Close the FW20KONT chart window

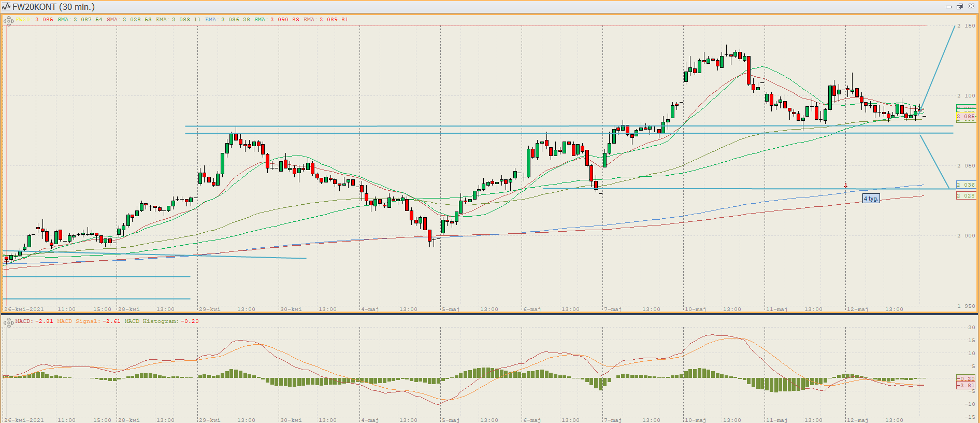(971, 7)
